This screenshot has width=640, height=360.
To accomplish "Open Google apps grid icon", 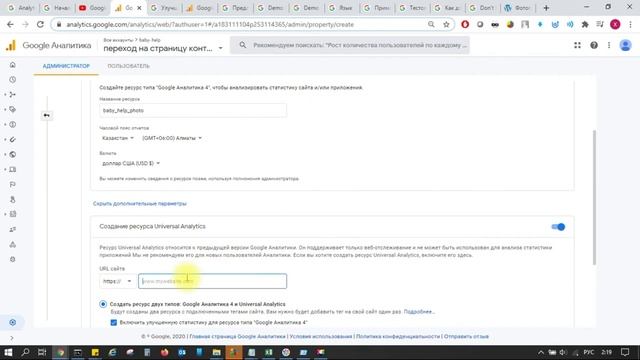I will [x=577, y=45].
